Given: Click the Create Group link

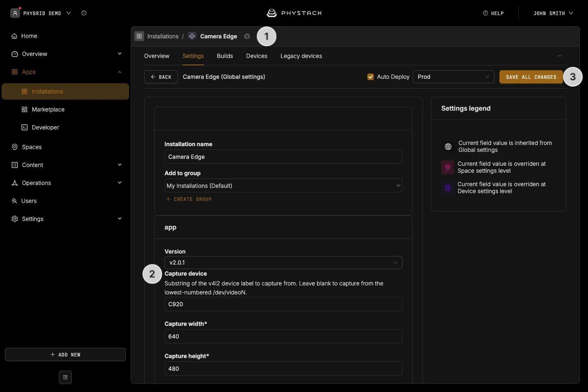Looking at the screenshot, I should 189,199.
